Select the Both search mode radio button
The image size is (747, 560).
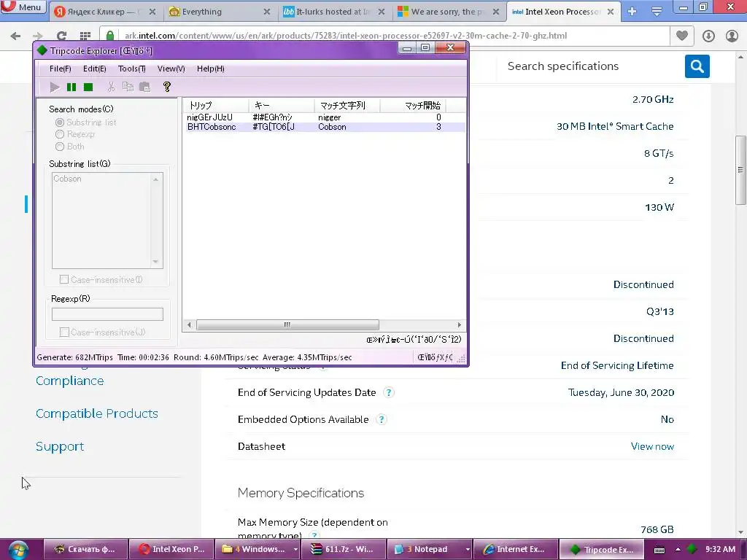coord(60,147)
